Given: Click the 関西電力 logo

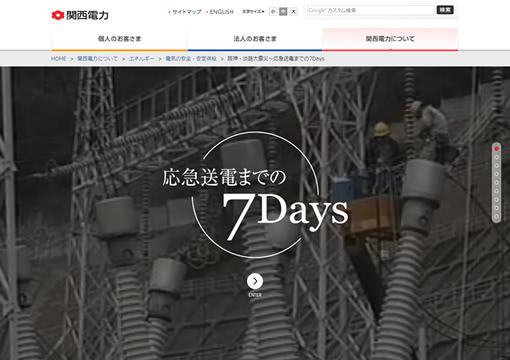Looking at the screenshot, I should point(80,15).
